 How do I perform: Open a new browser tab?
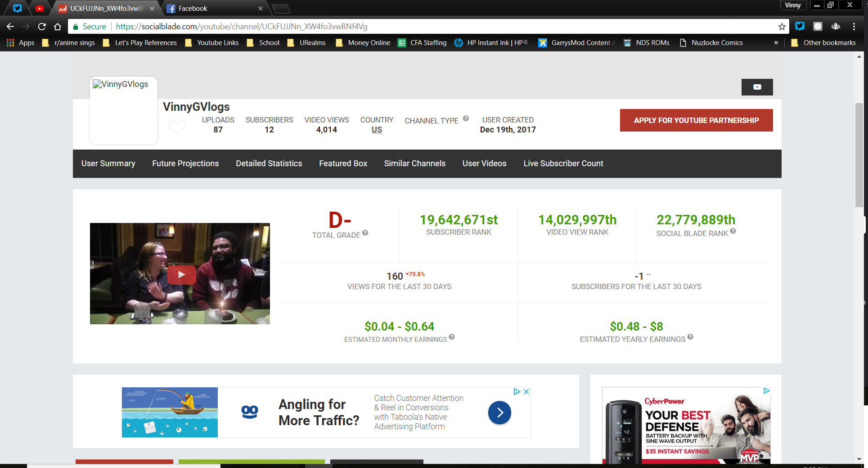[x=282, y=9]
